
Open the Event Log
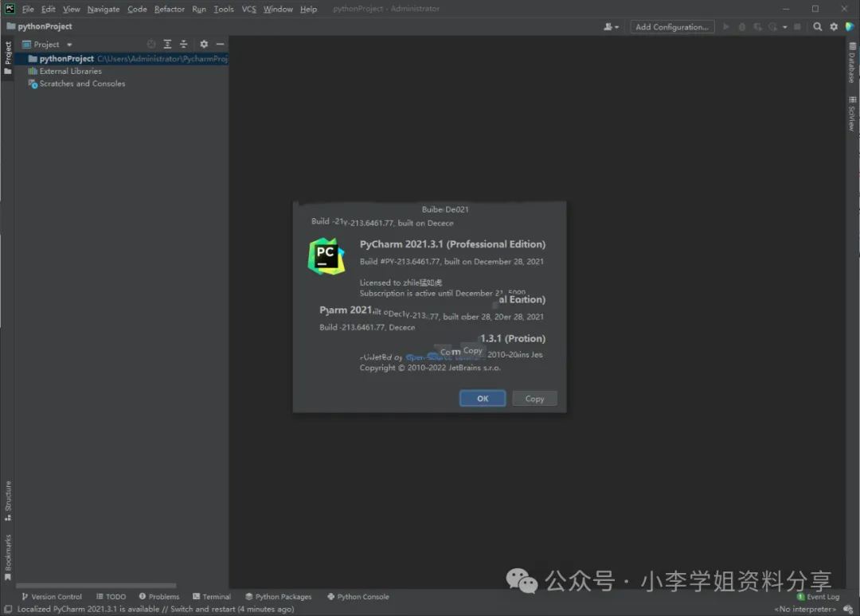coord(819,596)
